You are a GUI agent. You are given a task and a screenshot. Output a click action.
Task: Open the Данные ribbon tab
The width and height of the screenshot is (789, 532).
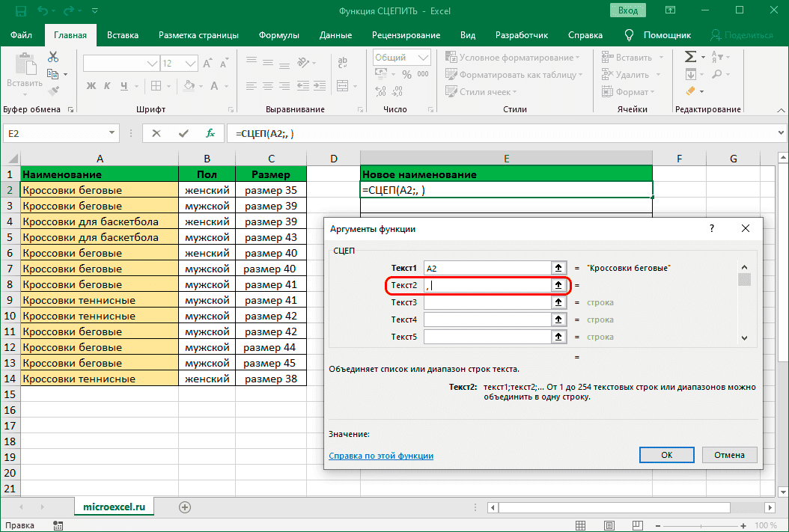tap(335, 35)
